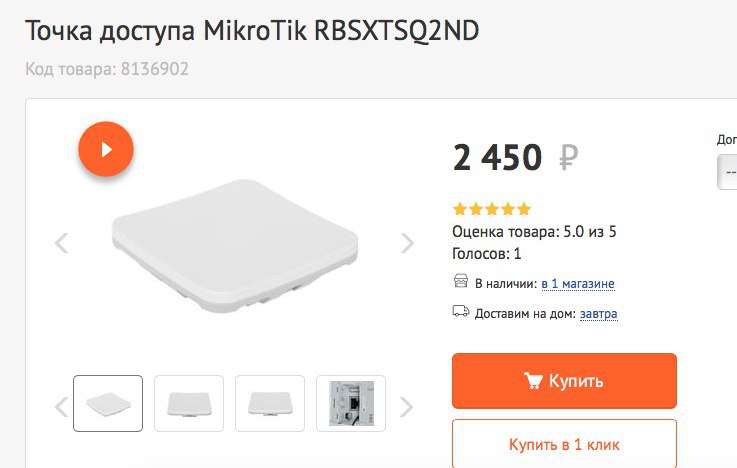Select the first angled view thumbnail
This screenshot has width=737, height=468.
point(108,403)
